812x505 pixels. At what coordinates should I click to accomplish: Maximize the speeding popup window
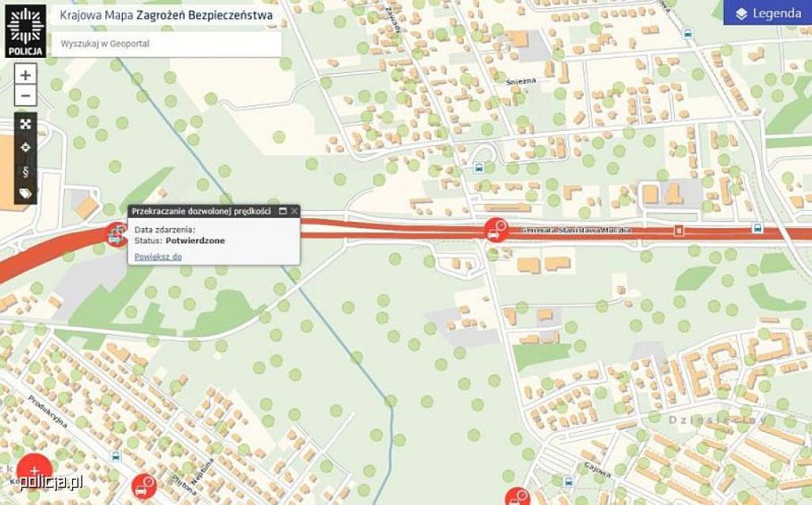(283, 211)
